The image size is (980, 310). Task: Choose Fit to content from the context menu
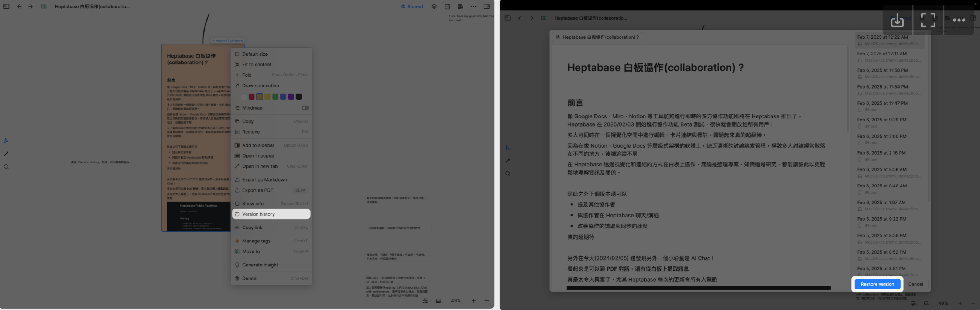point(271,65)
